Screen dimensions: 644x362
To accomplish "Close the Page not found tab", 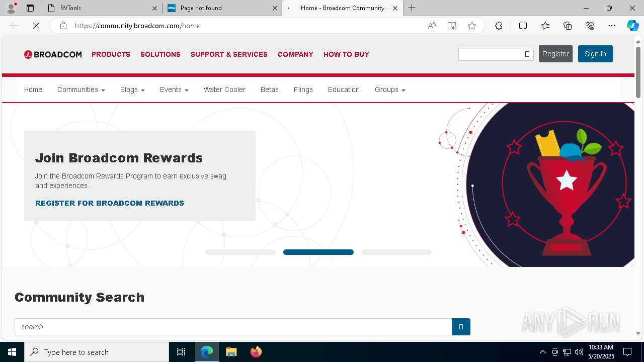I will (275, 8).
